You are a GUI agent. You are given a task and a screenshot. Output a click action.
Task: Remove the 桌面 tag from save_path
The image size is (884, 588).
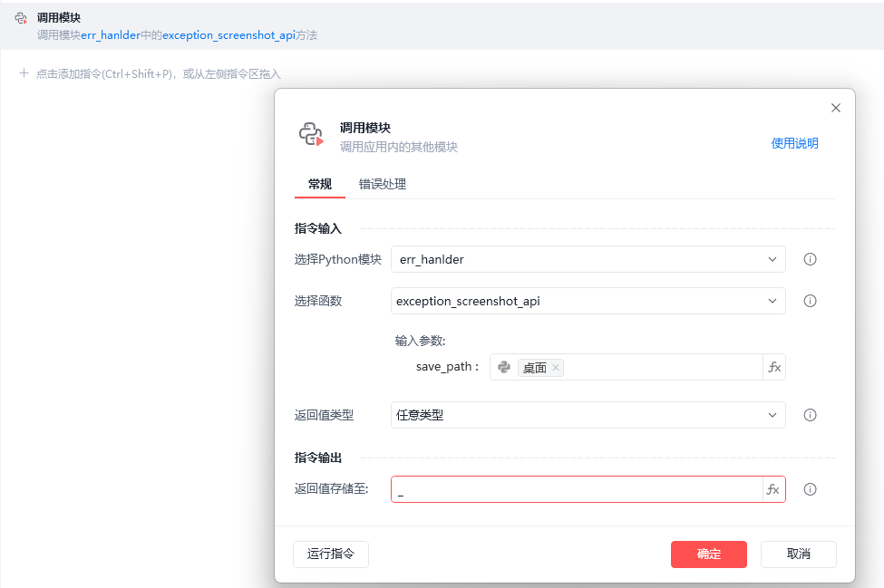(555, 367)
